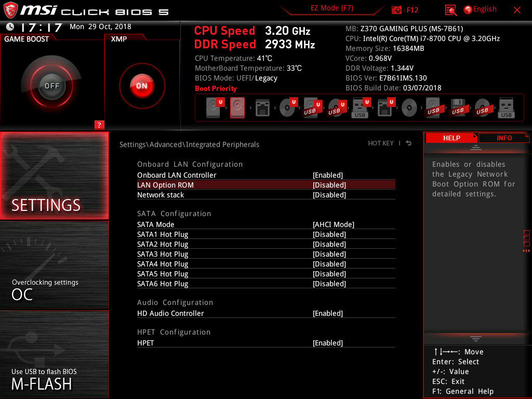Close the BIOS with the red X
Image resolution: width=532 pixels, height=399 pixels.
(x=517, y=10)
